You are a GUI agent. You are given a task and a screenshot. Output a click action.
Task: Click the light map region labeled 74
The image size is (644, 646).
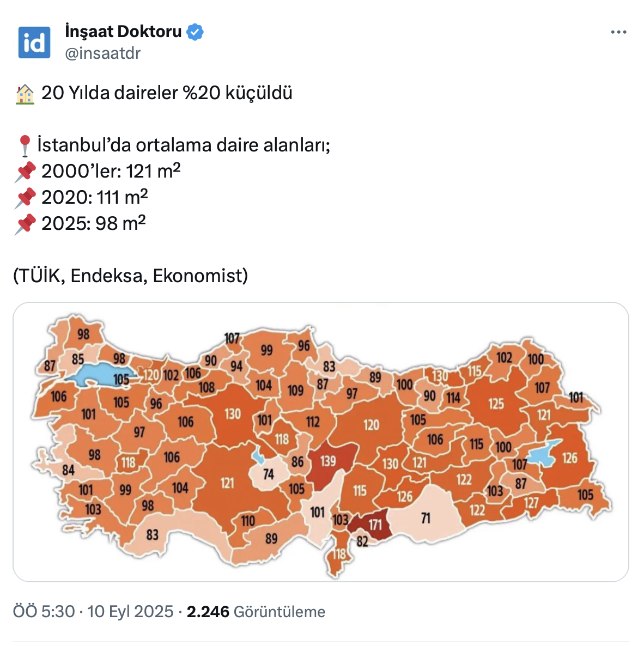pos(268,474)
